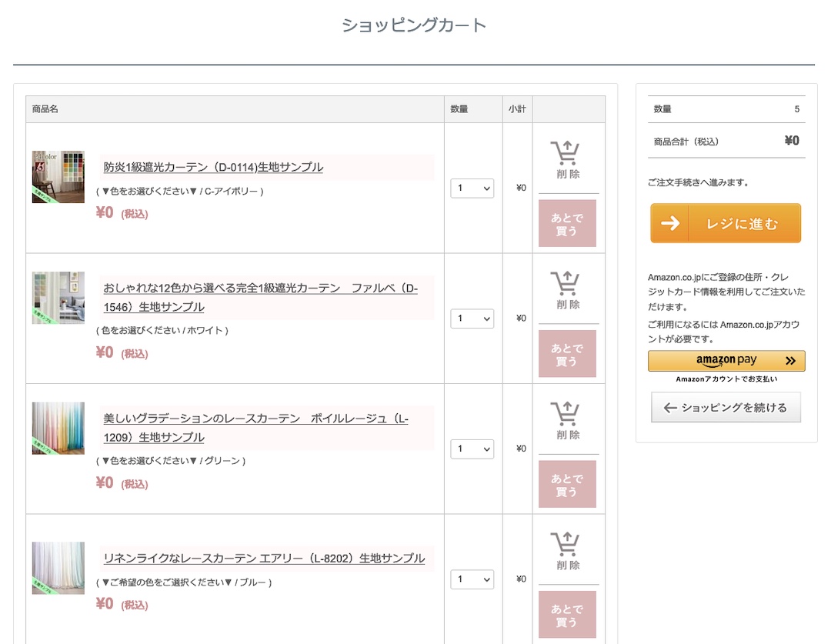Image resolution: width=831 pixels, height=644 pixels.
Task: Remove the D-0114 fire-retardant curtain sample from cart
Action: (x=568, y=160)
